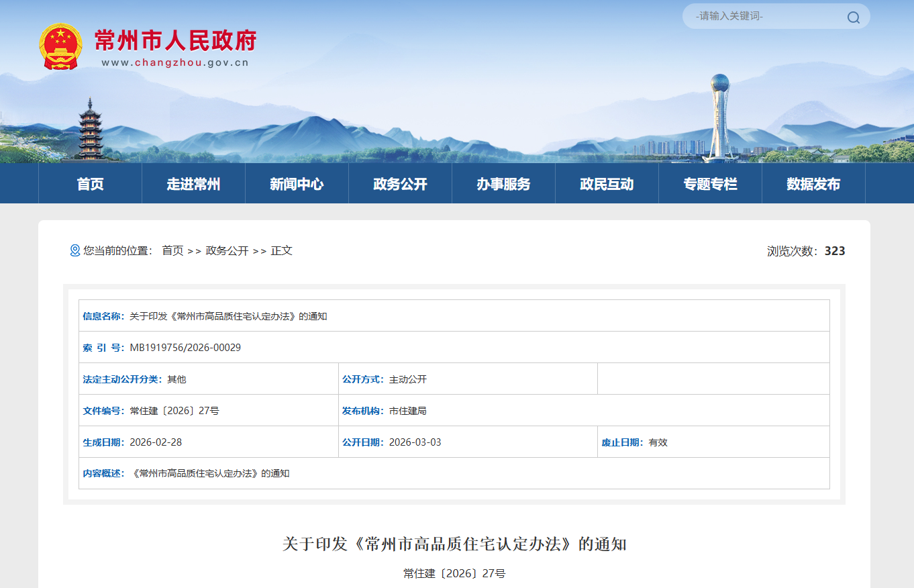Click the search magnifier icon
The height and width of the screenshot is (588, 914).
[853, 17]
